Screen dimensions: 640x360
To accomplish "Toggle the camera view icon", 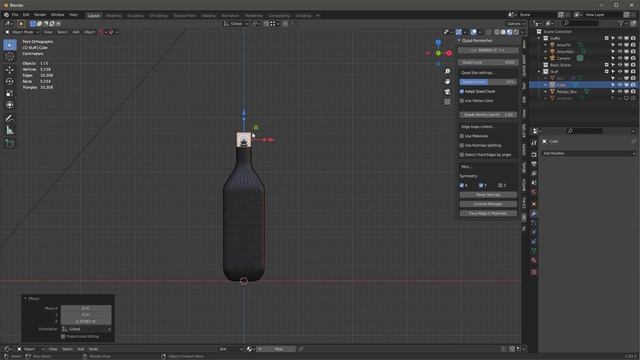I will [x=447, y=92].
